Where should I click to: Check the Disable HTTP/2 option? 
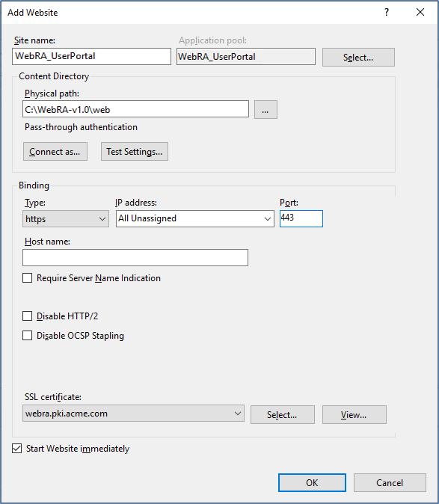(x=28, y=316)
